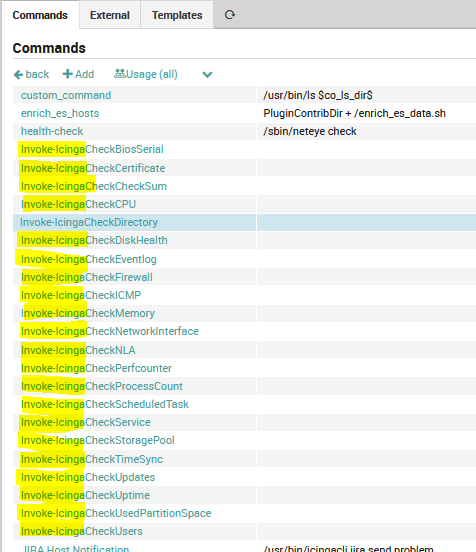The width and height of the screenshot is (476, 552).
Task: Open Invoke-IcingaCheckScheduledTask command
Action: [105, 404]
